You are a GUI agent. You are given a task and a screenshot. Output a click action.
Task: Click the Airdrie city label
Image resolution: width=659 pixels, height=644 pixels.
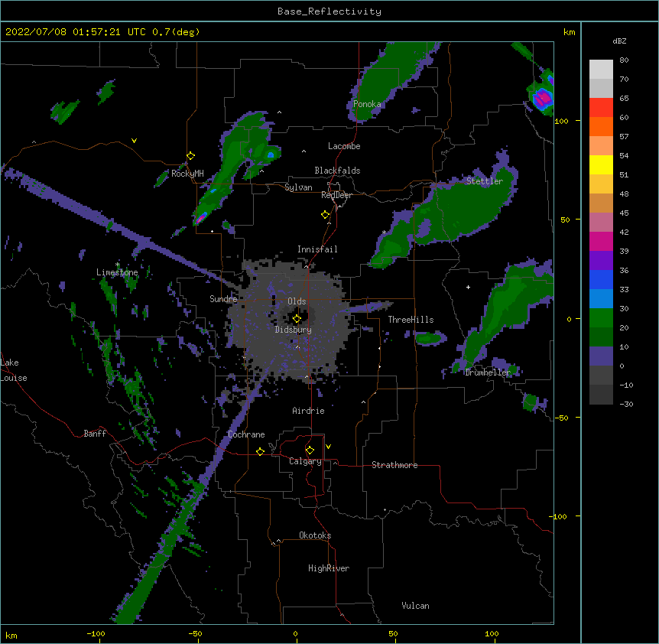pos(308,411)
